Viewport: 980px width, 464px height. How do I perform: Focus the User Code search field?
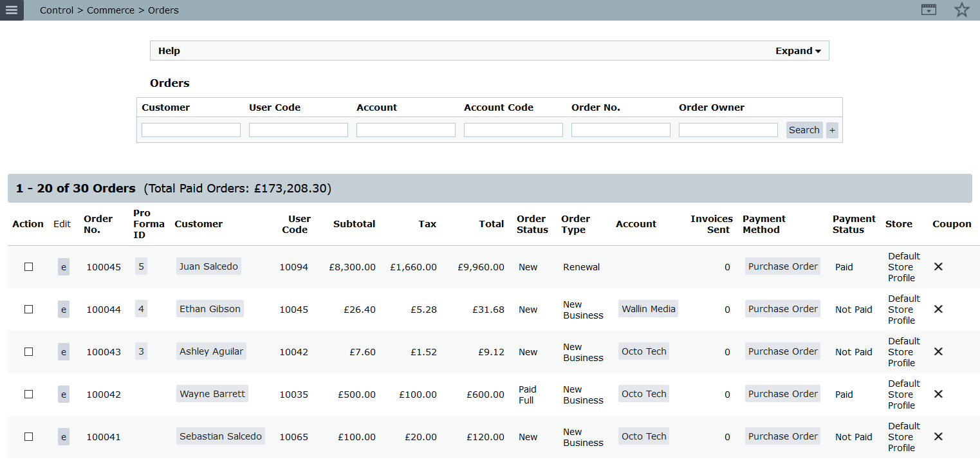[299, 130]
